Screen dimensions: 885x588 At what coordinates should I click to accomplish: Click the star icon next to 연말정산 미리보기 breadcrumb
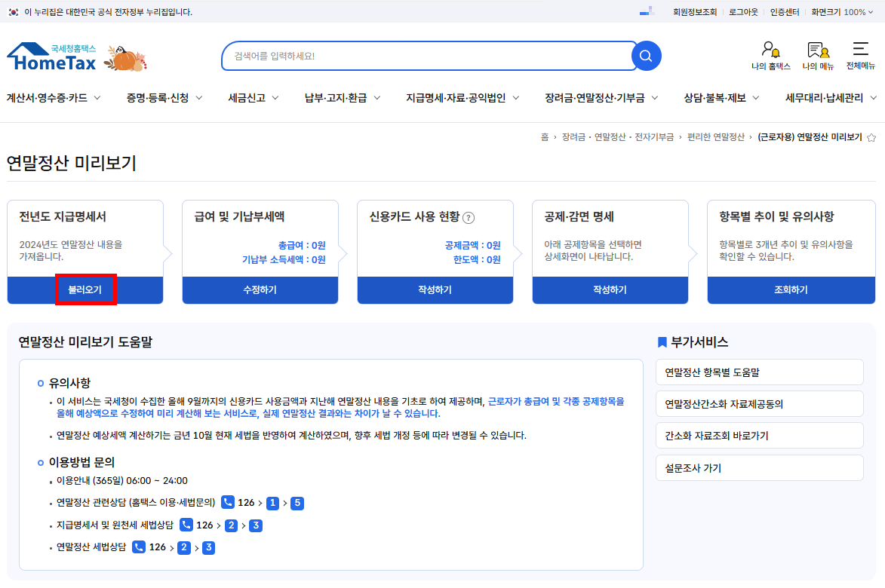tap(871, 137)
